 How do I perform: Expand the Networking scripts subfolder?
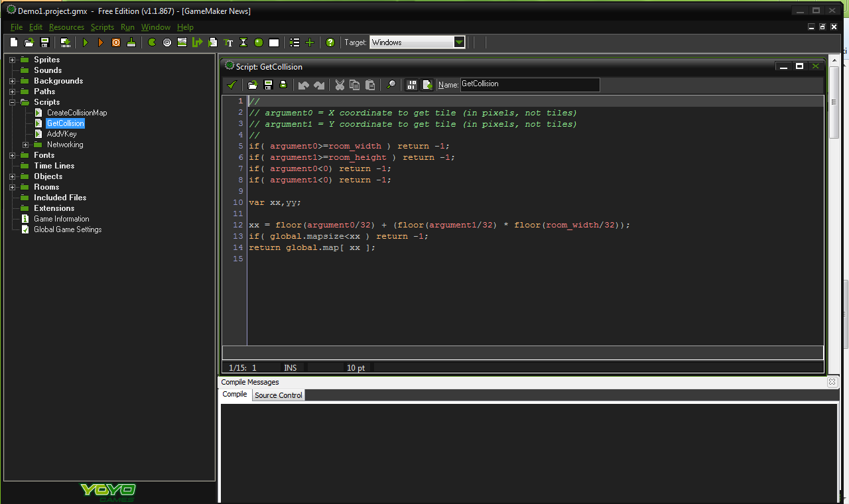click(x=25, y=145)
